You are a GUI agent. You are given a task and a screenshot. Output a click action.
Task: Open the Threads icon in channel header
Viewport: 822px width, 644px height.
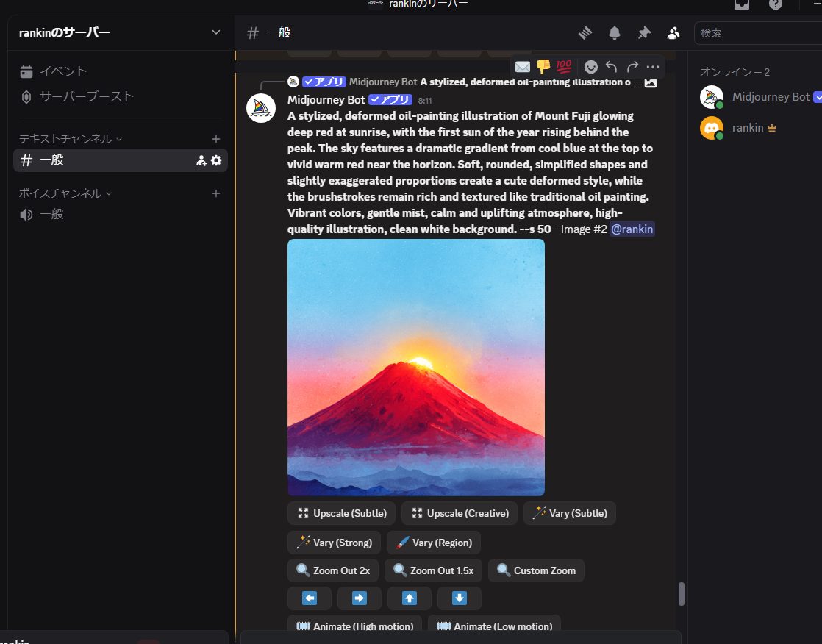coord(585,32)
